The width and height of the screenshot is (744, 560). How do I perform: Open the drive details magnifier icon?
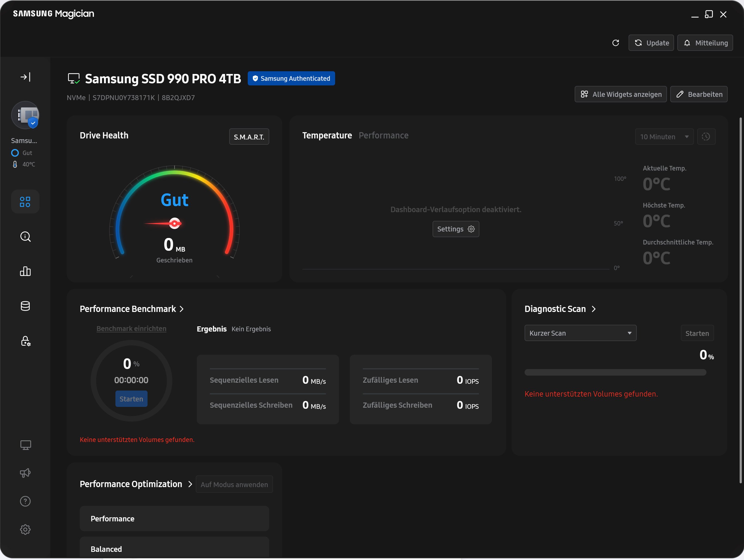[25, 237]
